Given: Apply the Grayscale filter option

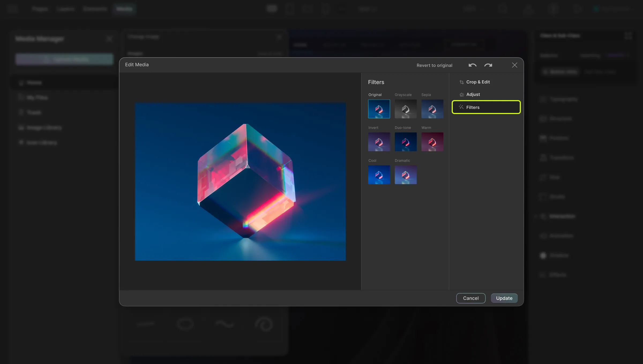Looking at the screenshot, I should 405,109.
